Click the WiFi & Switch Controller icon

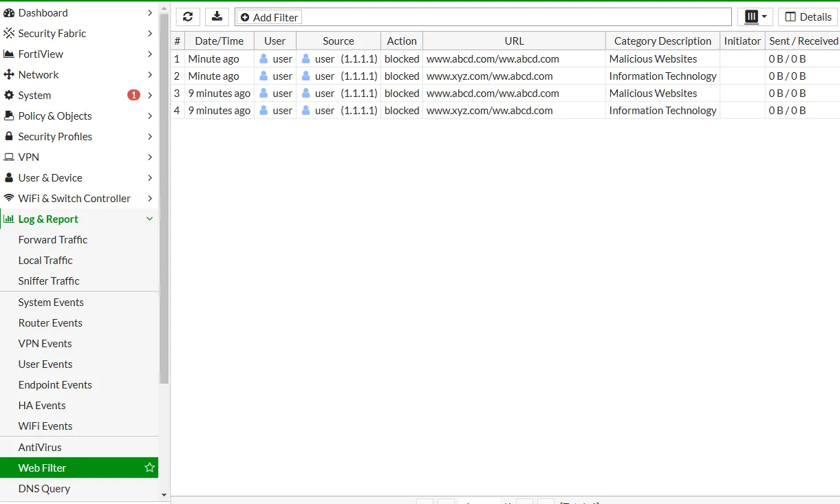pyautogui.click(x=9, y=199)
